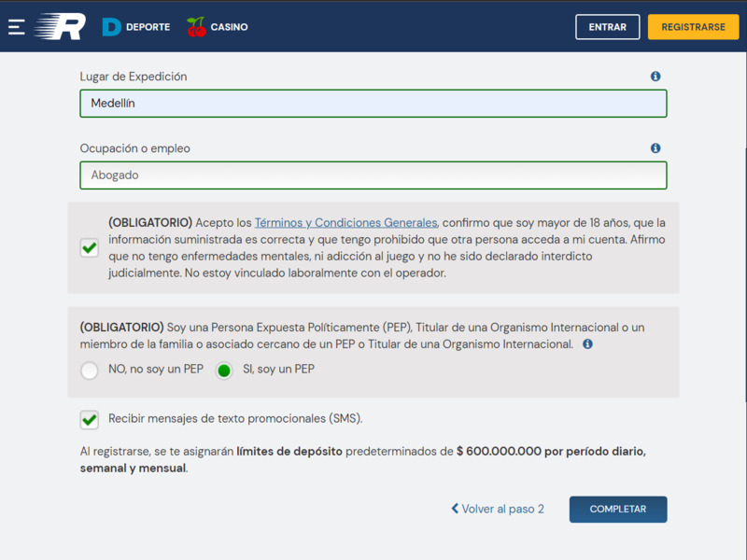This screenshot has width=747, height=560.
Task: Open the CASINO section
Action: point(218,27)
